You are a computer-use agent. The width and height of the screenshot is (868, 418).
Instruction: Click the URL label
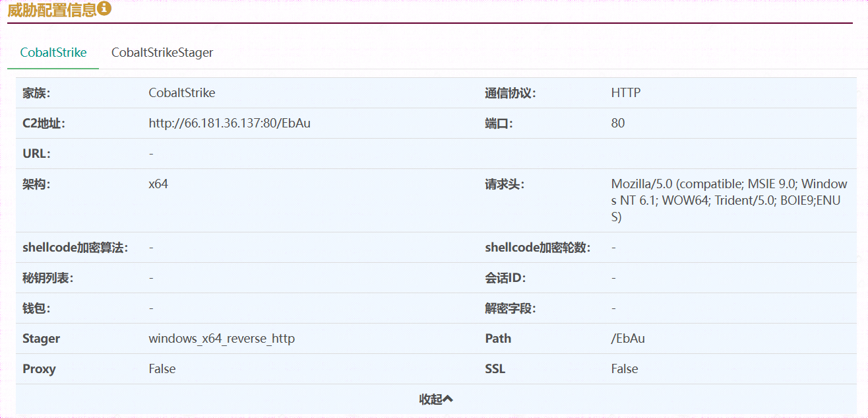tap(36, 154)
